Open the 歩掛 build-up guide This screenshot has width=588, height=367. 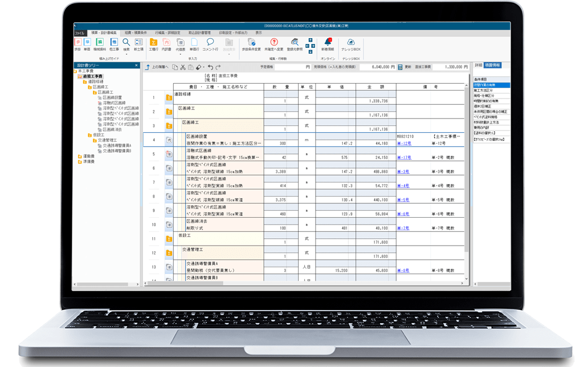click(x=77, y=44)
